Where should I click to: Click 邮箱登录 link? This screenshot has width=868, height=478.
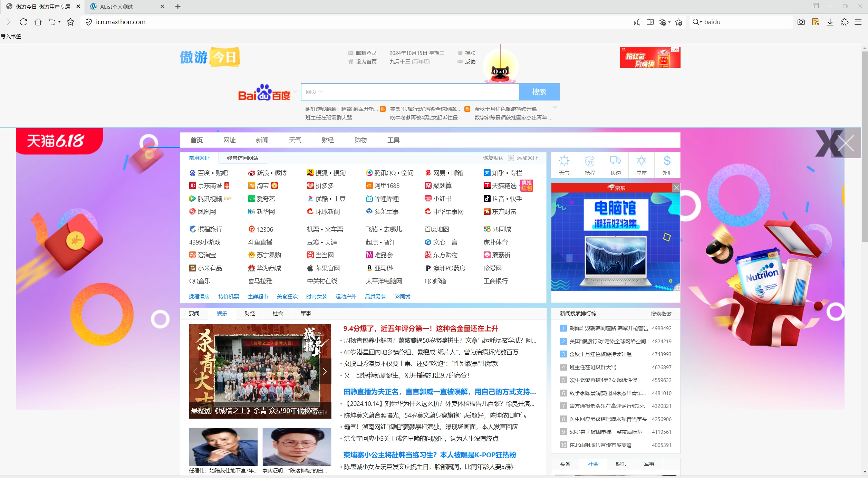click(363, 53)
